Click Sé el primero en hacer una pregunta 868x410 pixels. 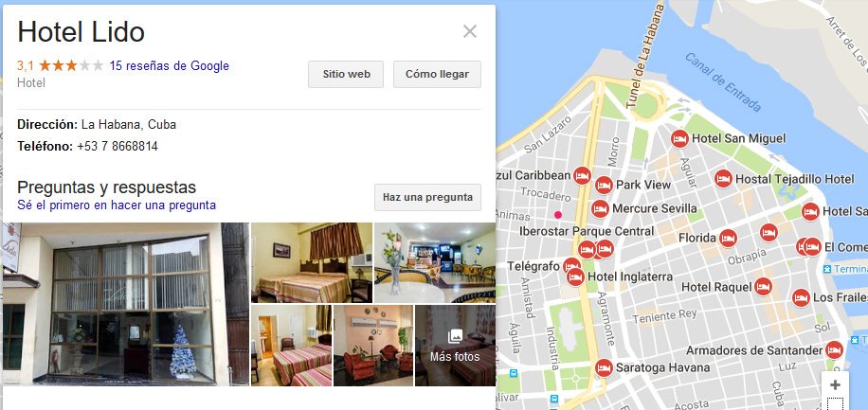click(x=117, y=205)
